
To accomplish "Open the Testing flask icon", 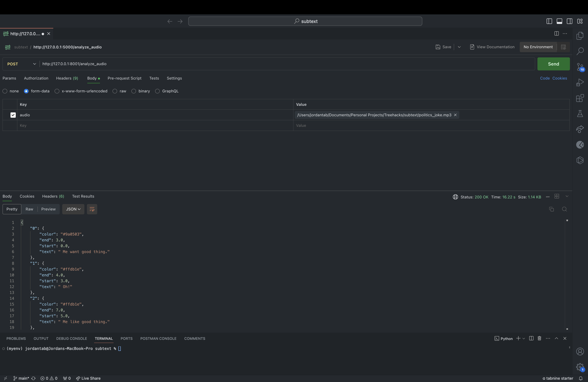I will point(580,114).
